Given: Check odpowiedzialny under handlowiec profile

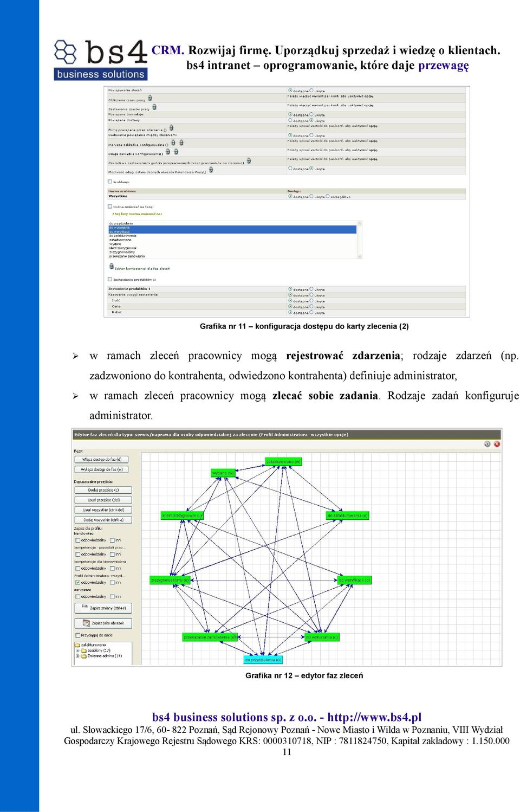Looking at the screenshot, I should coord(78,540).
